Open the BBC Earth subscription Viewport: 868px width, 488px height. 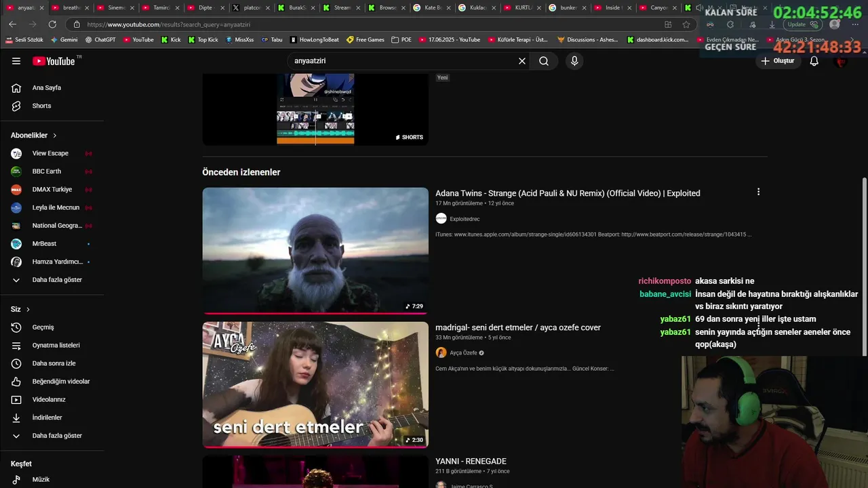tap(52, 171)
